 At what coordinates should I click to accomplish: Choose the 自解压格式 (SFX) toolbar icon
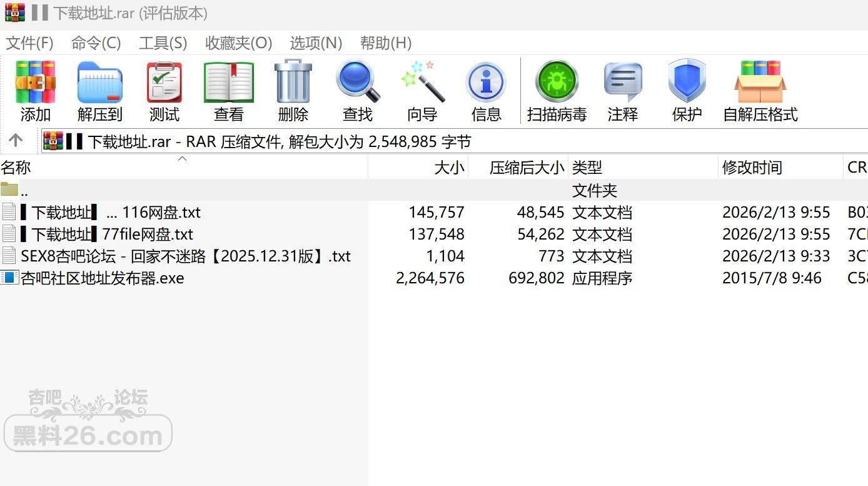(760, 82)
